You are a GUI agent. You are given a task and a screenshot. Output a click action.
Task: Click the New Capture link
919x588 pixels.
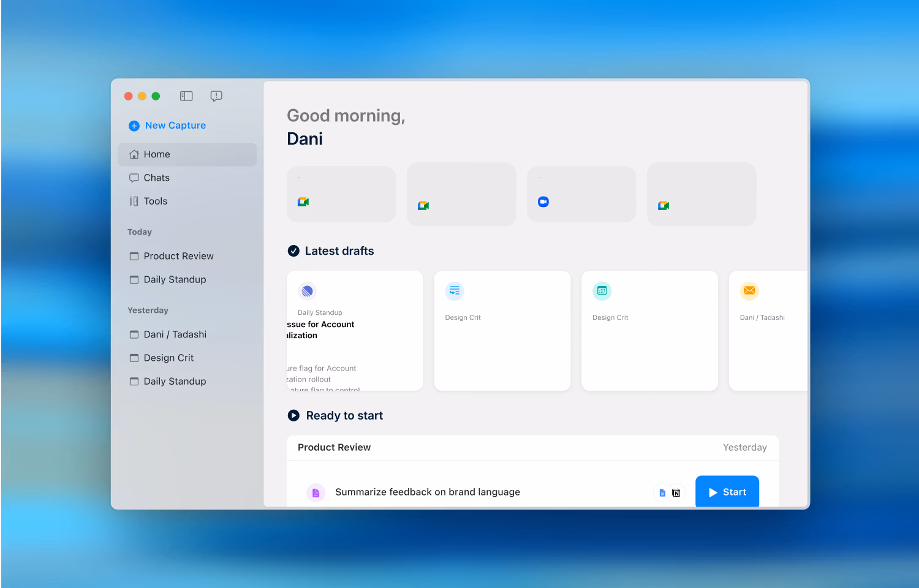point(175,126)
